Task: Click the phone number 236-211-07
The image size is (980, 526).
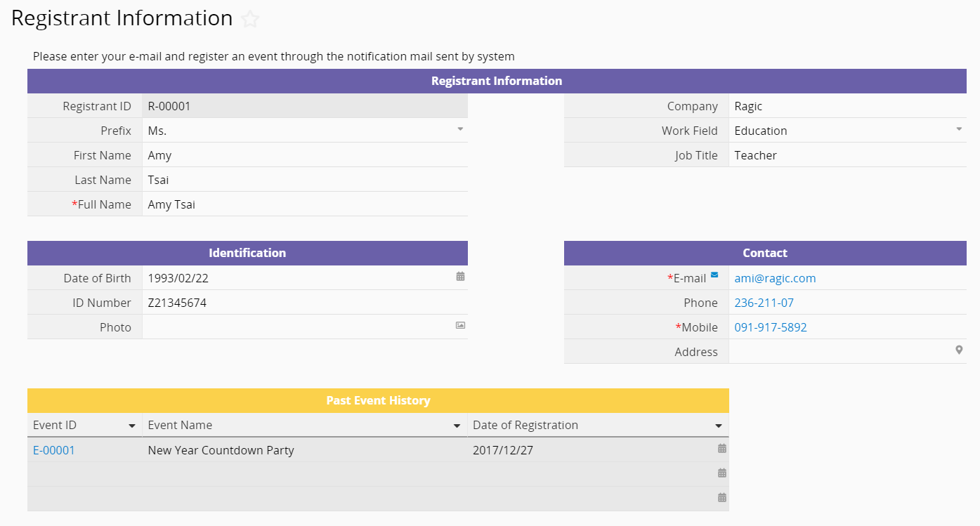Action: (x=764, y=303)
